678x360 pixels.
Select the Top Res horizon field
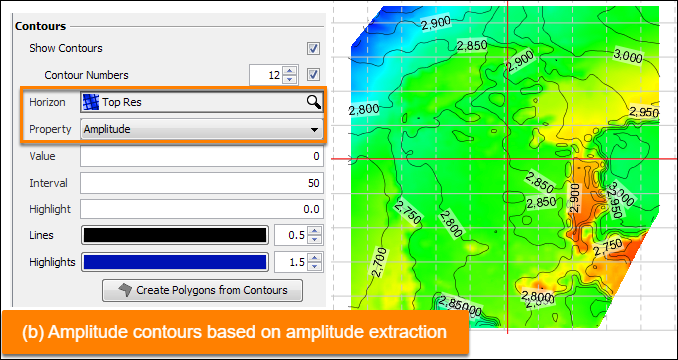point(201,102)
